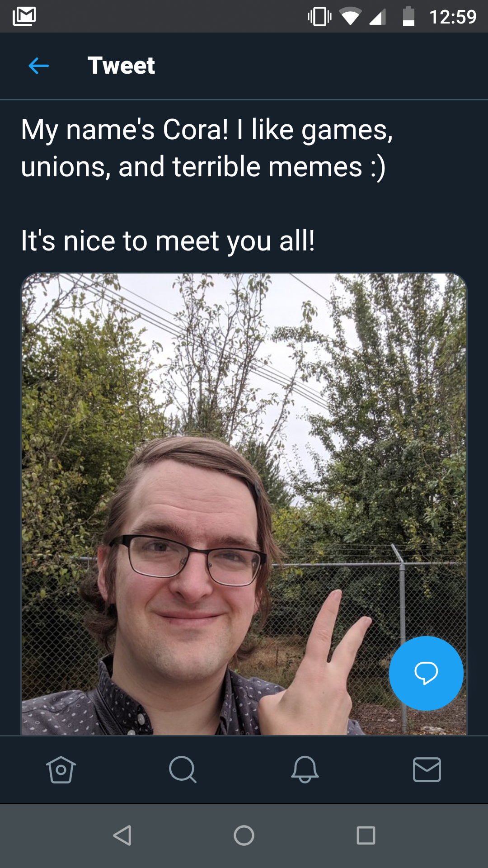488x868 pixels.
Task: Tap the cellular signal status icon
Action: coord(377,17)
